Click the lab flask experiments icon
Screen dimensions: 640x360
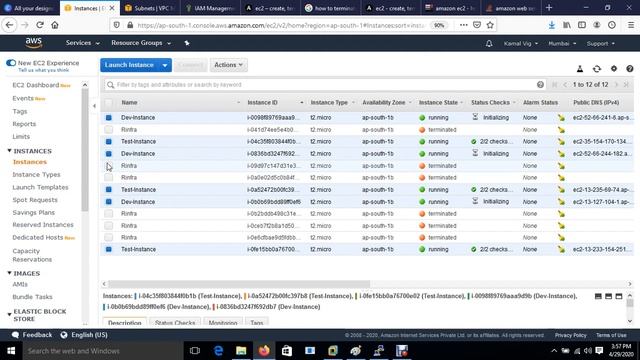[580, 69]
